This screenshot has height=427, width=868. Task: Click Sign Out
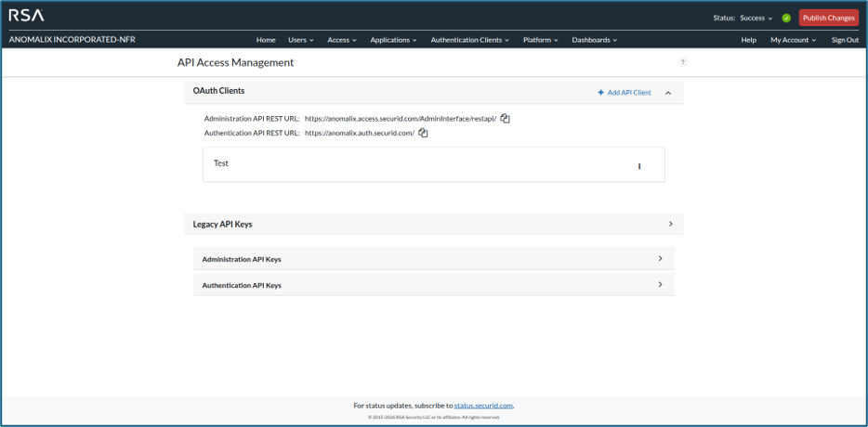point(845,40)
